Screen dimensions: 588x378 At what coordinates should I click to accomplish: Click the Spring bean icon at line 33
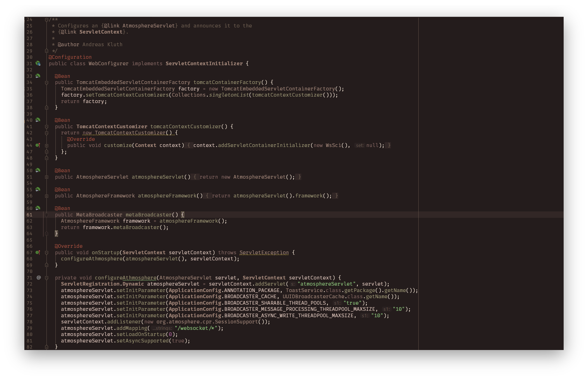click(38, 76)
